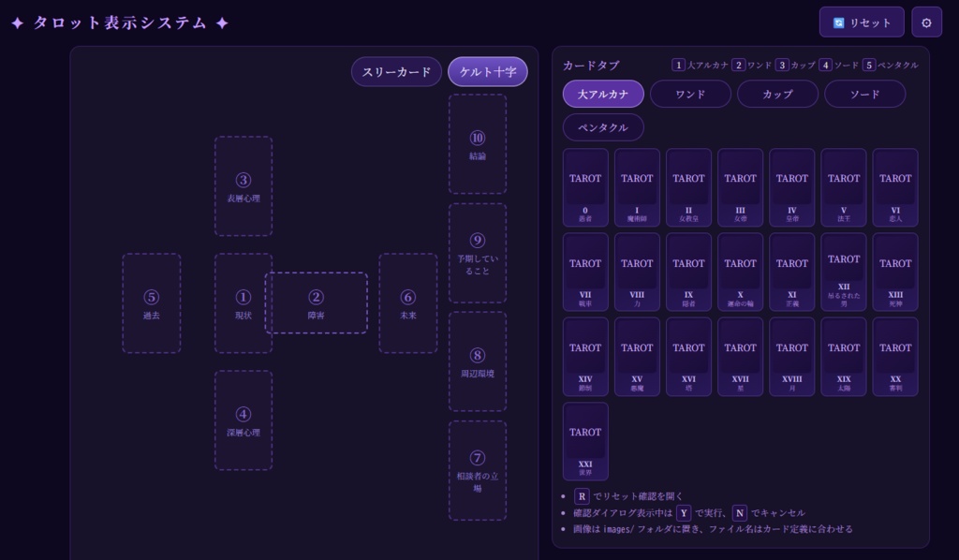Select the 魔術師 (I) card thumbnail
This screenshot has height=560, width=959.
point(637,187)
